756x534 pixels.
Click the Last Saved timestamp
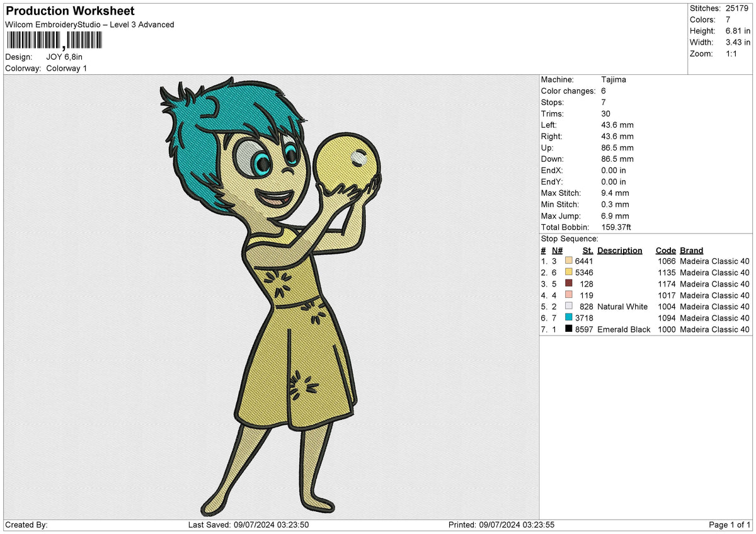pyautogui.click(x=248, y=525)
